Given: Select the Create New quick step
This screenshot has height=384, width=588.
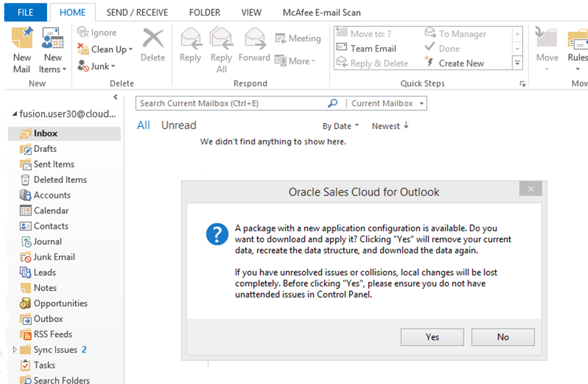Looking at the screenshot, I should tap(454, 63).
